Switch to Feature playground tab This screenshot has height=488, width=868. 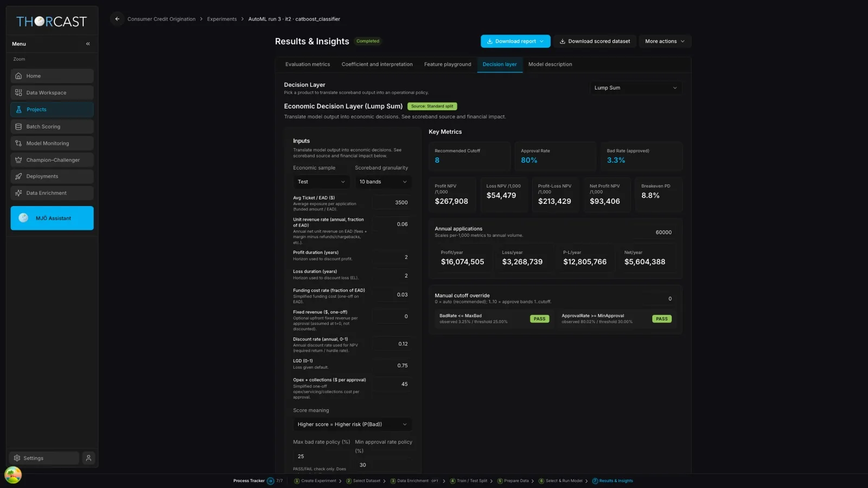tap(448, 65)
